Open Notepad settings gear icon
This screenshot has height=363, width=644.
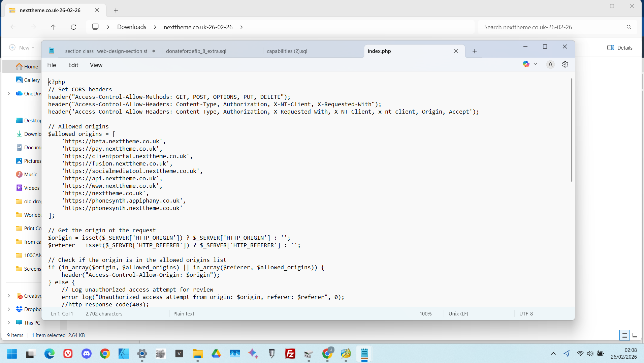click(x=565, y=64)
